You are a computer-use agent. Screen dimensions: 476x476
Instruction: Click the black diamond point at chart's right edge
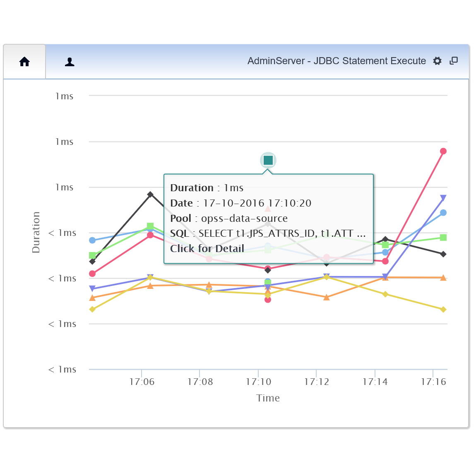[443, 254]
